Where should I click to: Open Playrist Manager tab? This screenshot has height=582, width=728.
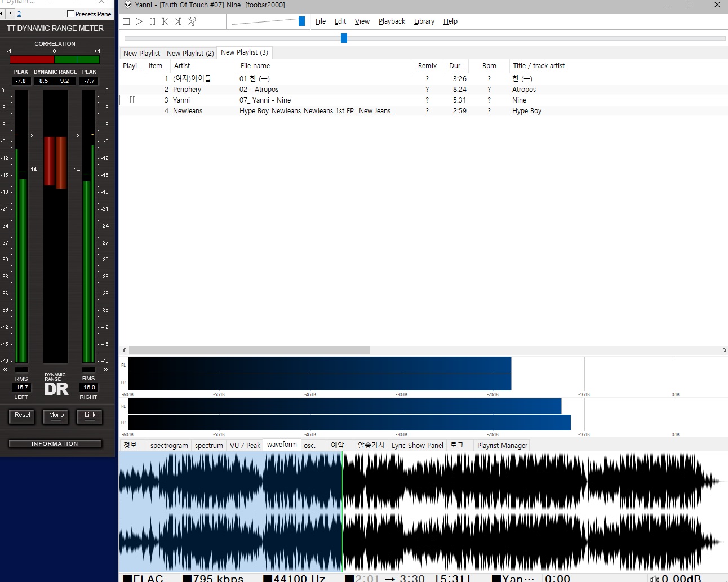[502, 445]
